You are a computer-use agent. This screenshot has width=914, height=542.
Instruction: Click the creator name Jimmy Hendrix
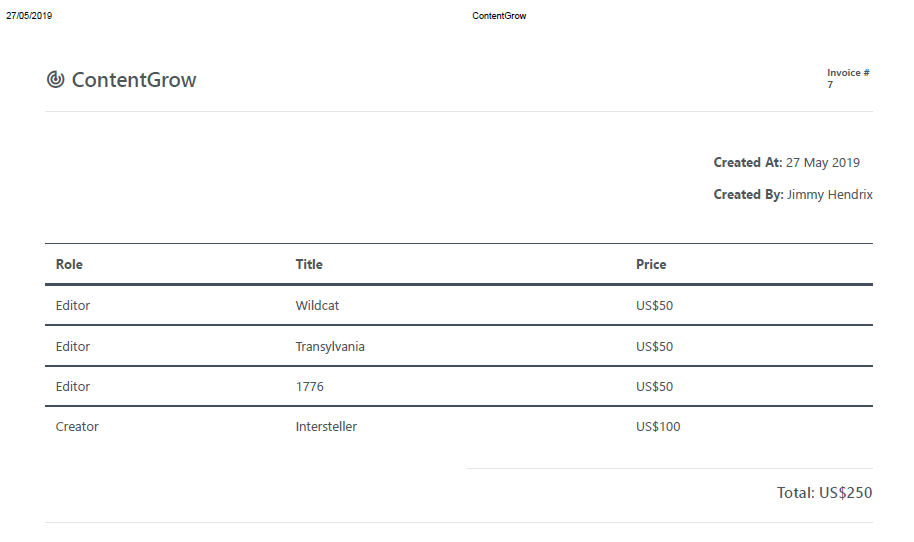pos(829,195)
